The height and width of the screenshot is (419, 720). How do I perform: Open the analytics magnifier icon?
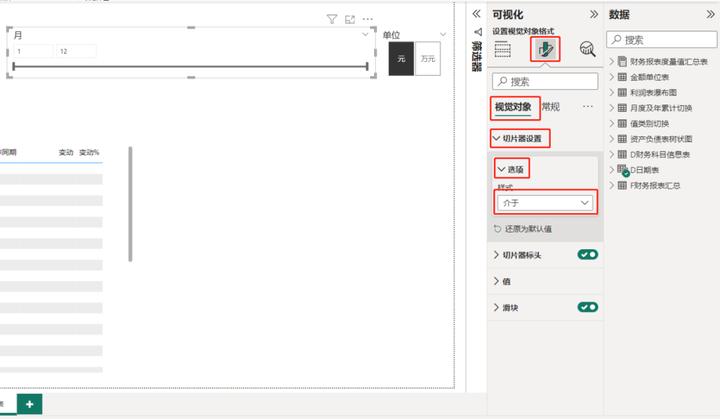coord(587,49)
